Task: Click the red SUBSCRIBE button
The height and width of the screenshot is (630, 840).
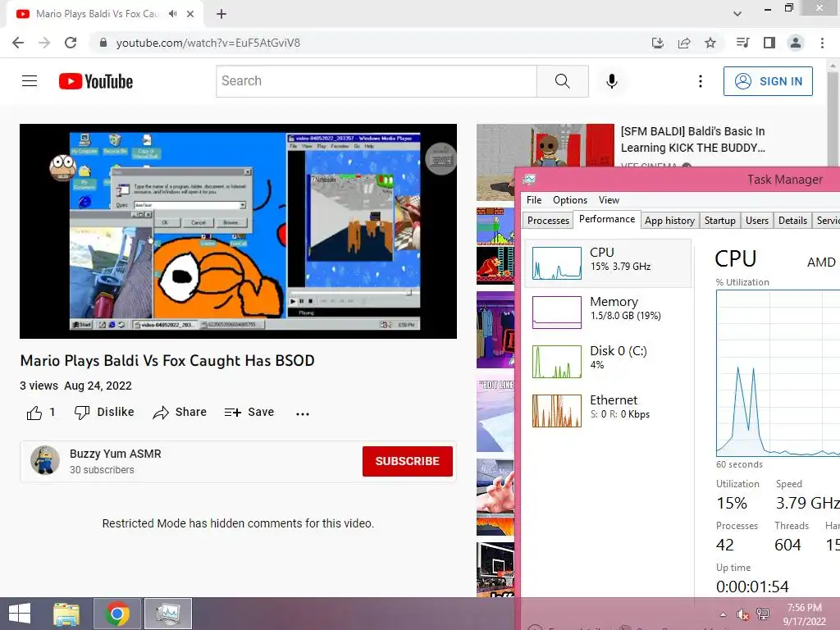Action: pos(407,461)
